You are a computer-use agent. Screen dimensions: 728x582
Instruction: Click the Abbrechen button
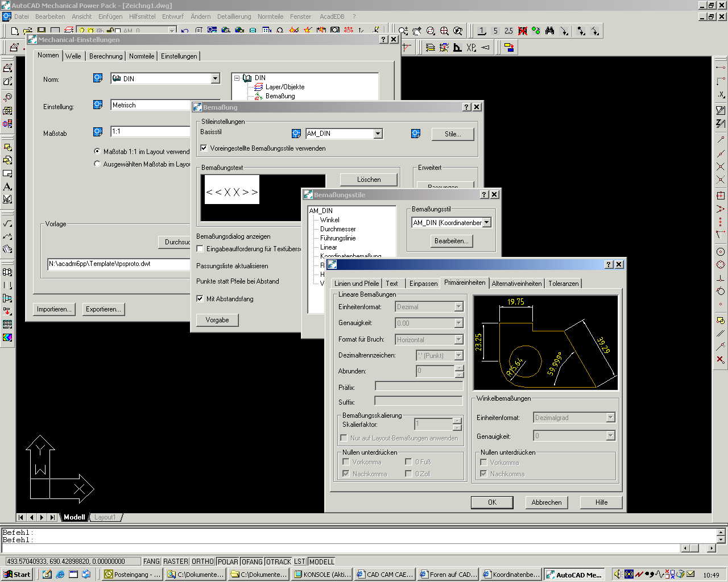click(547, 502)
